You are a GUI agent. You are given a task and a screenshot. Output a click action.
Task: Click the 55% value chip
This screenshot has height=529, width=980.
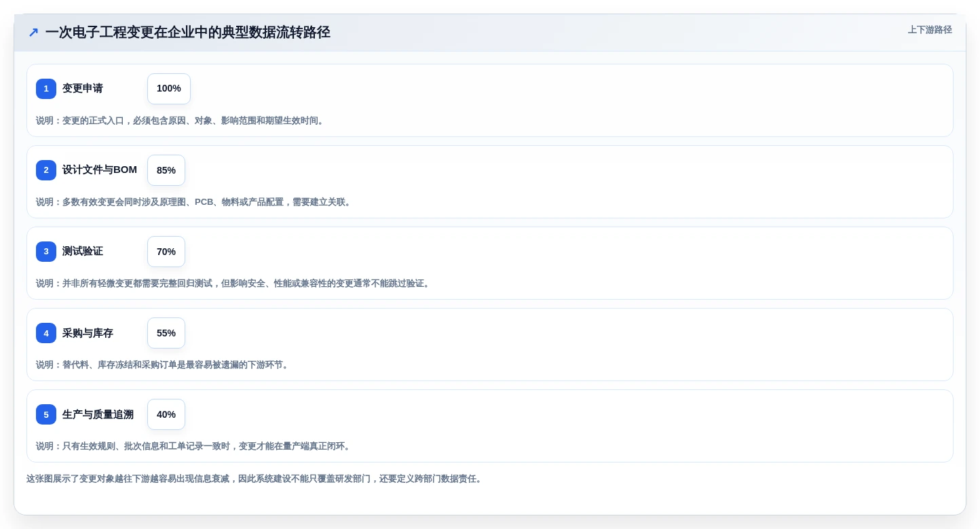tap(166, 333)
